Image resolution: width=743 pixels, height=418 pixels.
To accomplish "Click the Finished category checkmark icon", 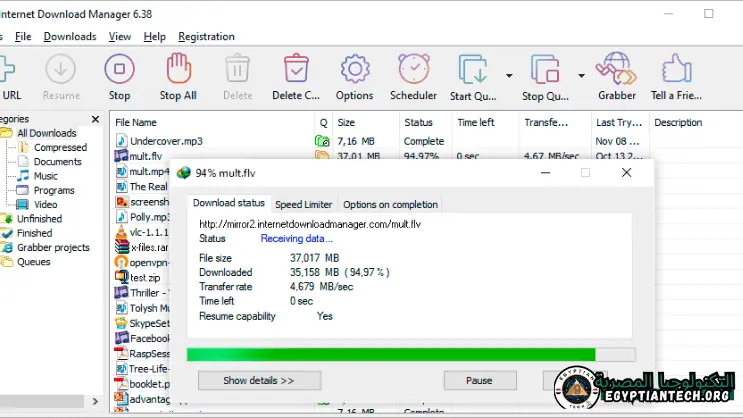I will pos(7,233).
